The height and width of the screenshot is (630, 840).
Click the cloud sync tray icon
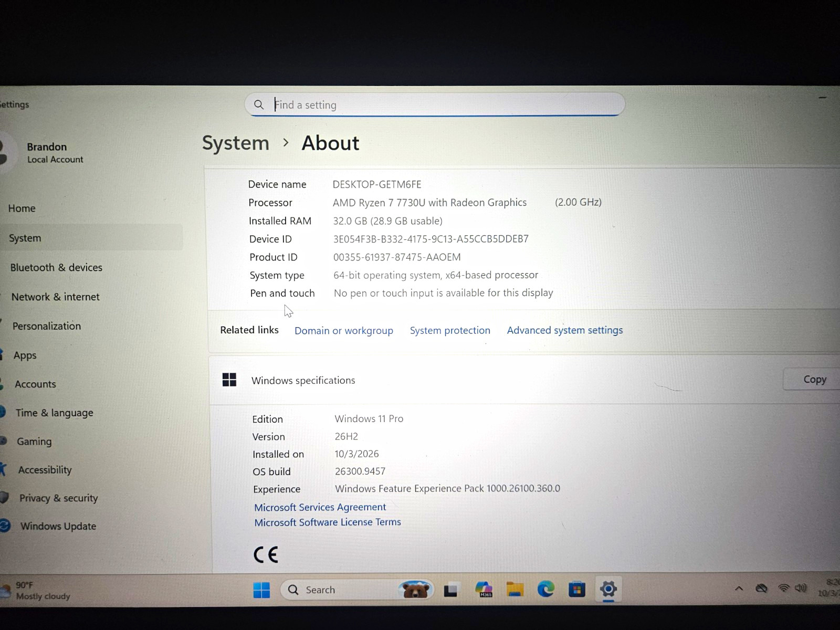(x=761, y=589)
